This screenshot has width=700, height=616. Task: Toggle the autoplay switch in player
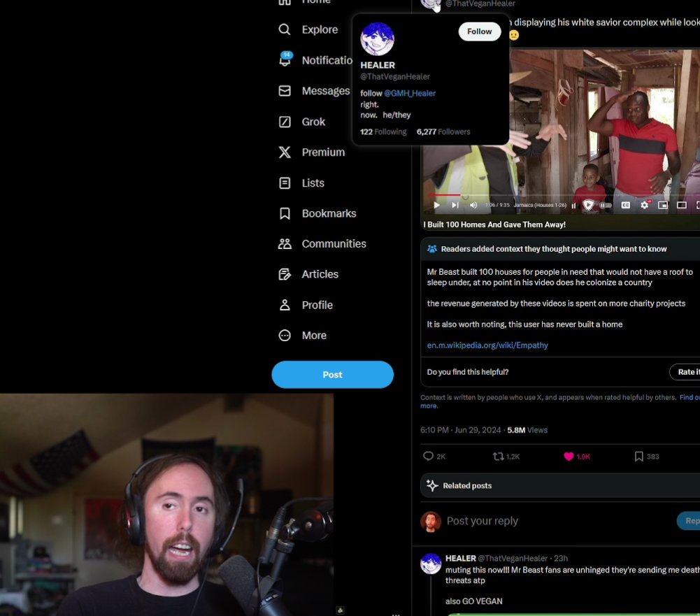(x=605, y=205)
